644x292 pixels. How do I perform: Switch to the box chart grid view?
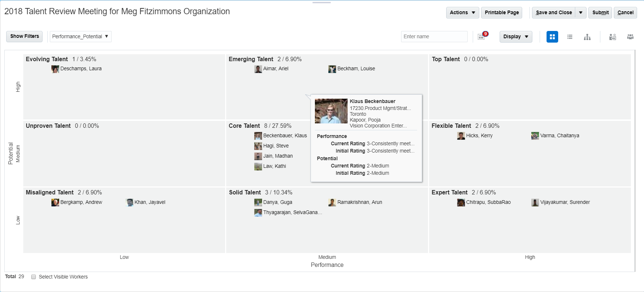552,37
